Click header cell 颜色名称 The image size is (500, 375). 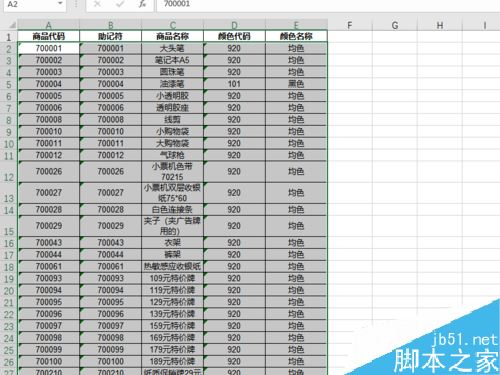(296, 36)
